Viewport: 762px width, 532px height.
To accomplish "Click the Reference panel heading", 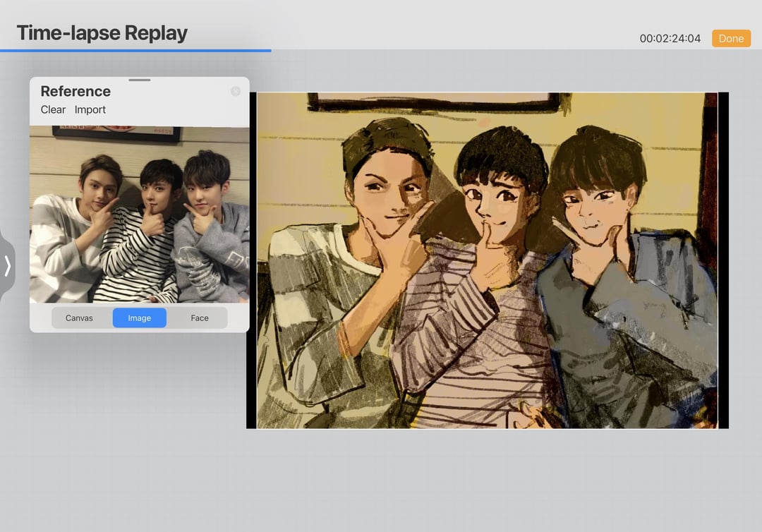I will click(75, 91).
